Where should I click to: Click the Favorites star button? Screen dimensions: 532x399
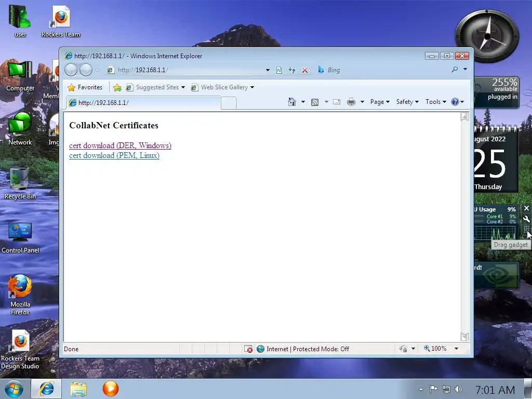tap(85, 87)
